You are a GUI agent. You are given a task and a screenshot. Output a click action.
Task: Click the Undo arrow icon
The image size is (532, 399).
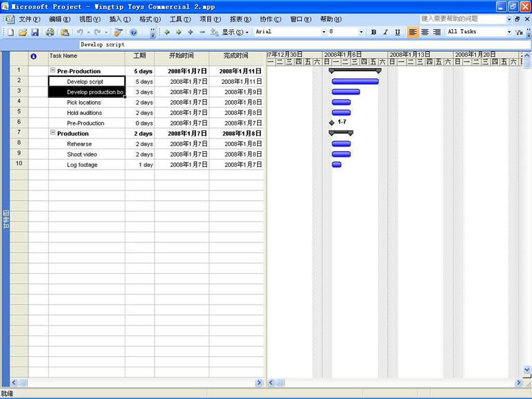click(x=80, y=33)
